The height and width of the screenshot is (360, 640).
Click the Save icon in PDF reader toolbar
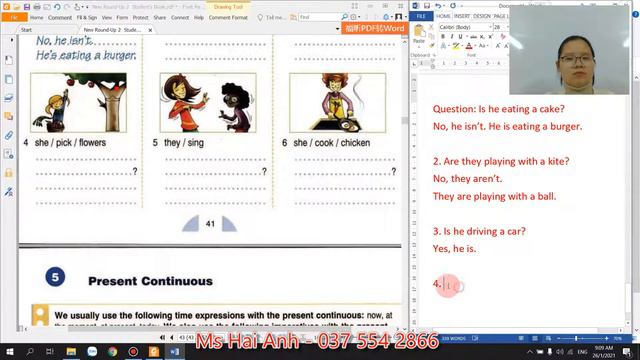(27, 7)
